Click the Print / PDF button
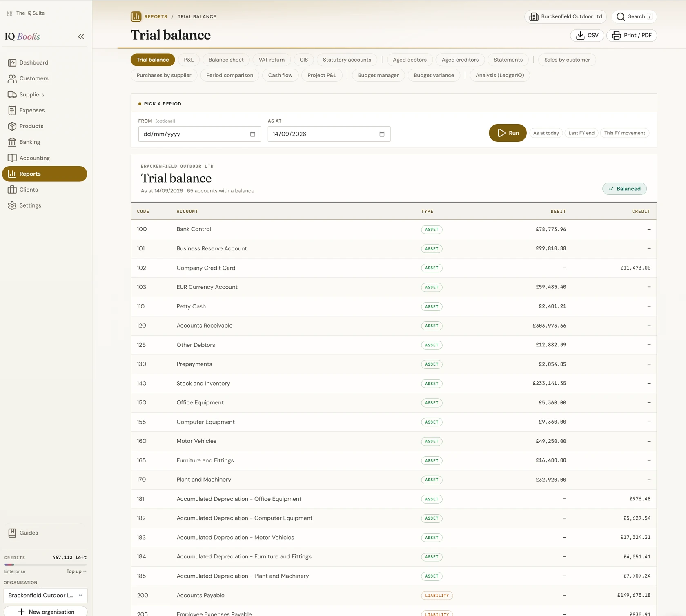The width and height of the screenshot is (686, 616). [x=632, y=36]
